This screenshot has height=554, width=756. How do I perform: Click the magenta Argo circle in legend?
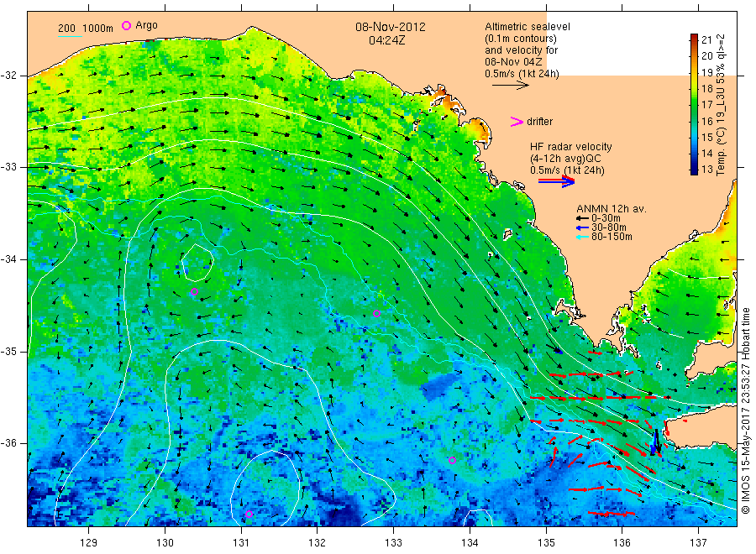coord(126,25)
